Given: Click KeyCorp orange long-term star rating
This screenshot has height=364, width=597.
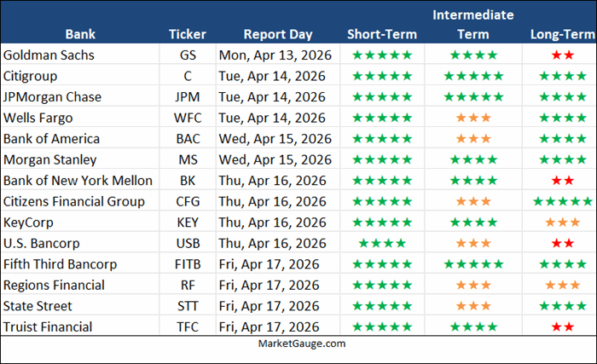Looking at the screenshot, I should [x=562, y=222].
